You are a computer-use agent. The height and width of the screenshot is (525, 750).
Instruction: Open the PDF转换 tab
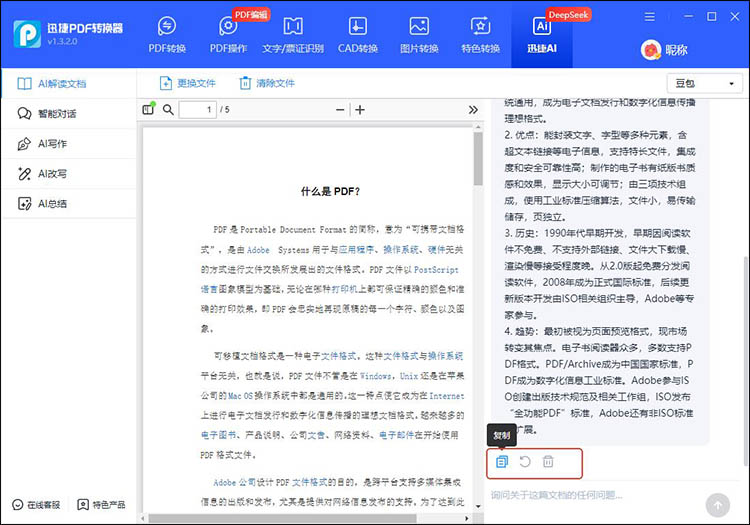[167, 34]
